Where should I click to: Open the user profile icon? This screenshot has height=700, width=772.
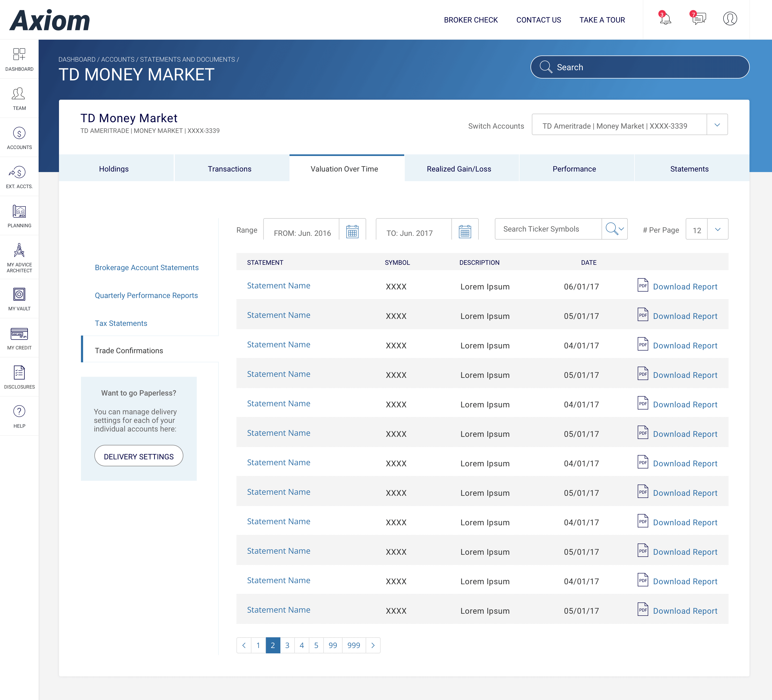coord(730,18)
